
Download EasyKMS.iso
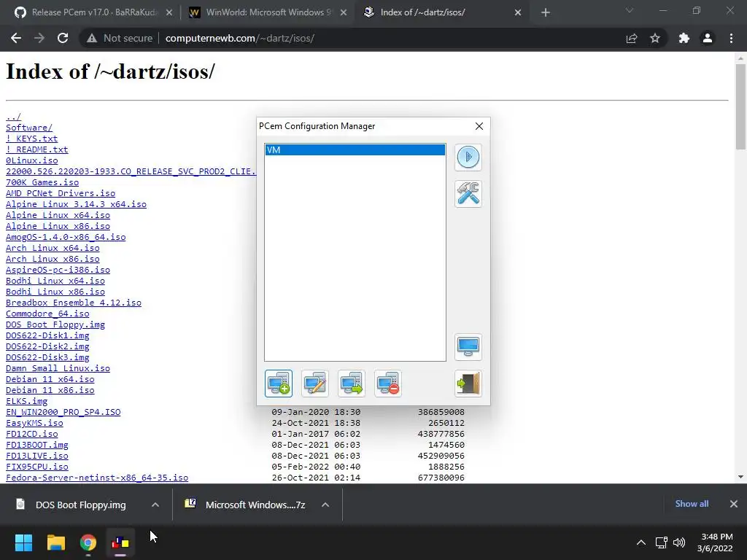point(34,424)
